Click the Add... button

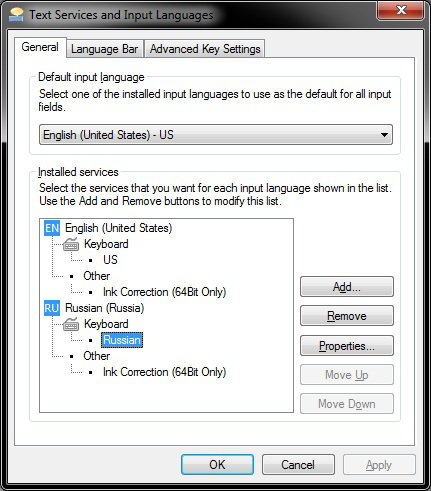point(347,287)
